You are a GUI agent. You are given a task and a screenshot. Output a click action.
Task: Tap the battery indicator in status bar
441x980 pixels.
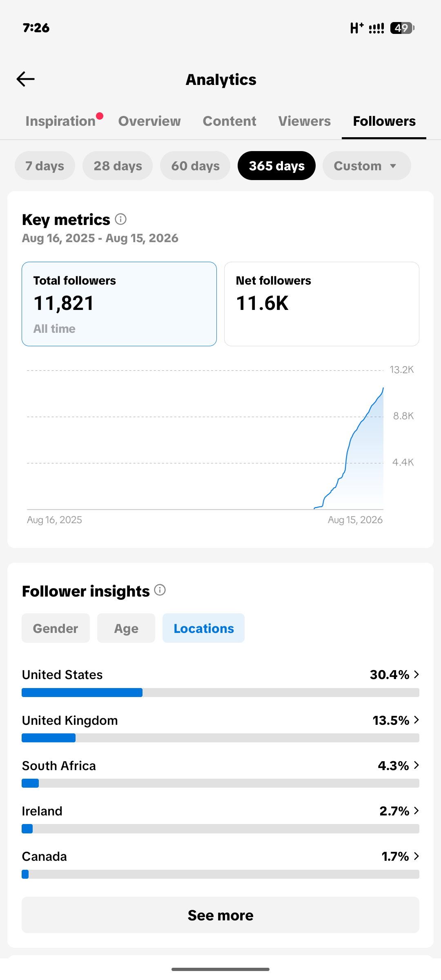[x=402, y=28]
